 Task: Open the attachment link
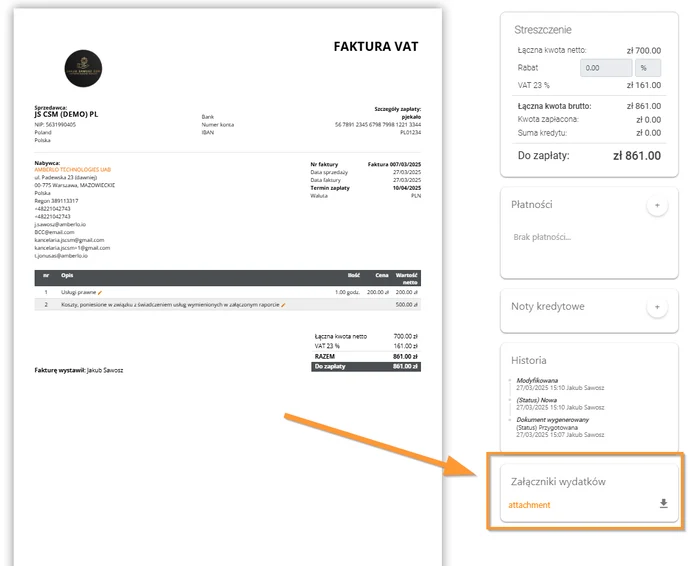coord(529,505)
